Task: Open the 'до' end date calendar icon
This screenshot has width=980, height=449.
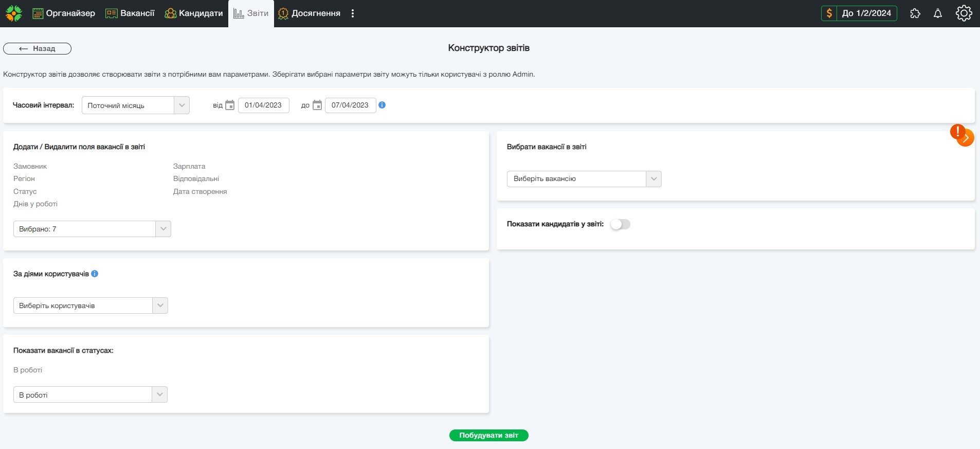Action: coord(317,105)
